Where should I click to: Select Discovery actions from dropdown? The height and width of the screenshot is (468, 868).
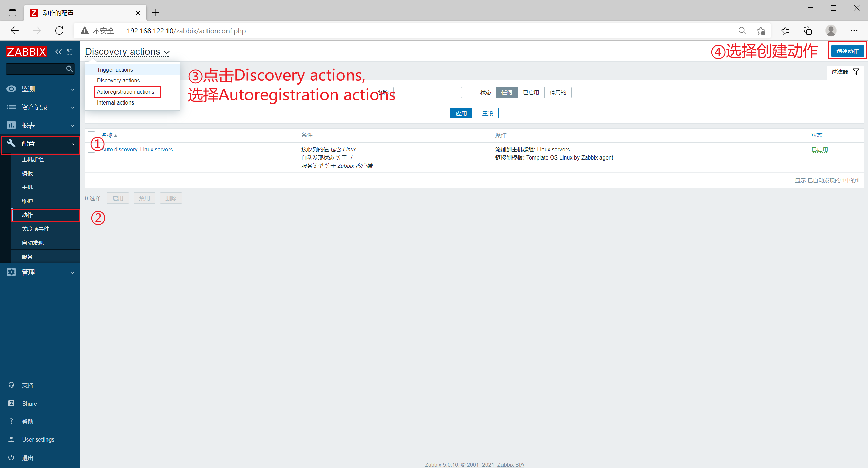coord(133,80)
